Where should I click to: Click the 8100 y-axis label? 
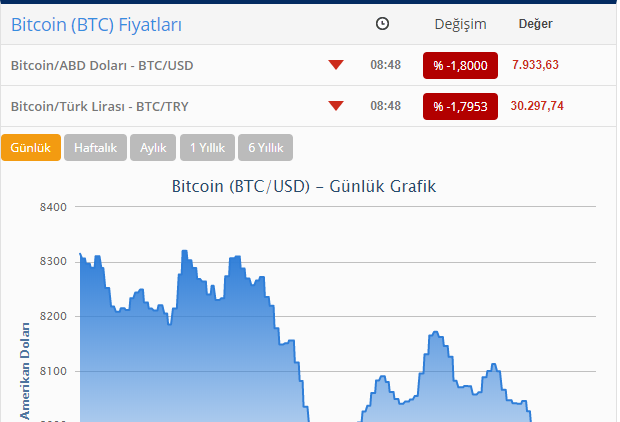click(x=53, y=371)
